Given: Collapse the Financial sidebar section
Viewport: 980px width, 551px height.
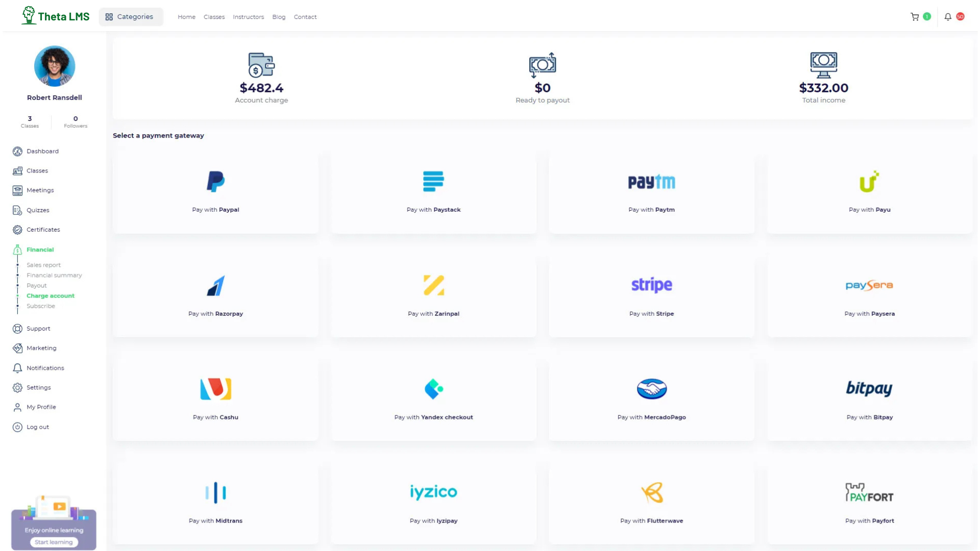Looking at the screenshot, I should [40, 249].
